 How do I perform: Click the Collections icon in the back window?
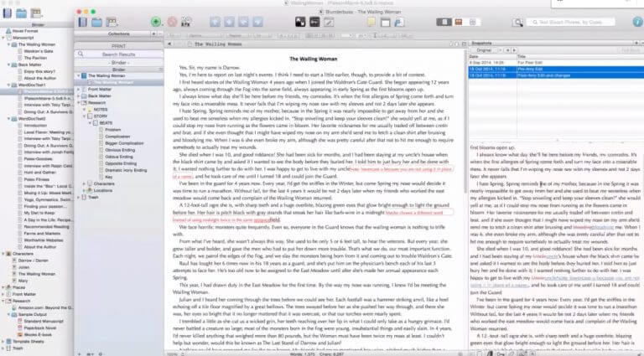(21, 13)
